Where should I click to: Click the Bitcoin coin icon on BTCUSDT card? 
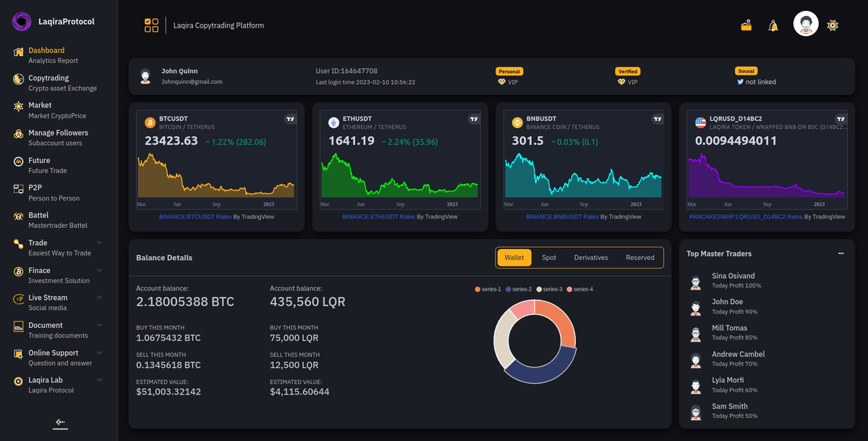150,122
